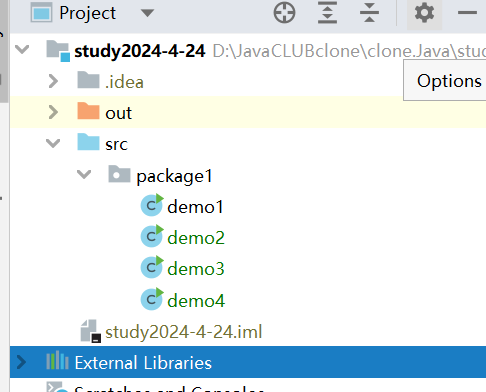Image resolution: width=486 pixels, height=392 pixels.
Task: Click the .idea folder icon
Action: coord(88,80)
